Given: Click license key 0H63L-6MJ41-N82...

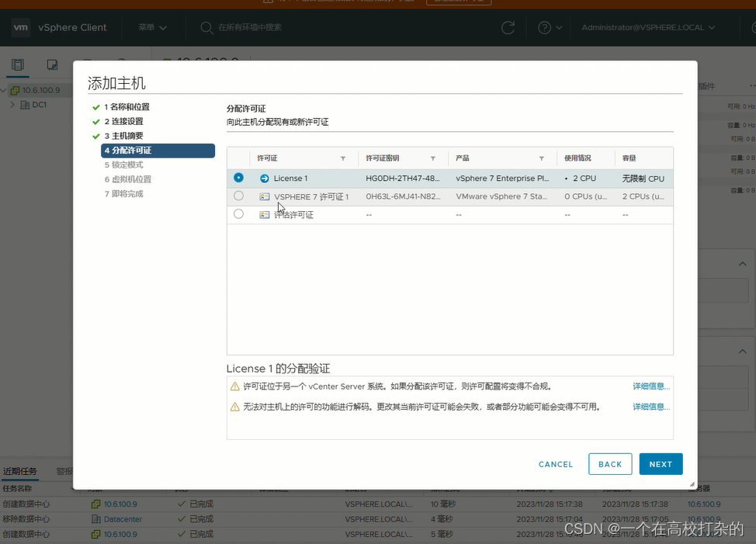Looking at the screenshot, I should click(x=403, y=196).
